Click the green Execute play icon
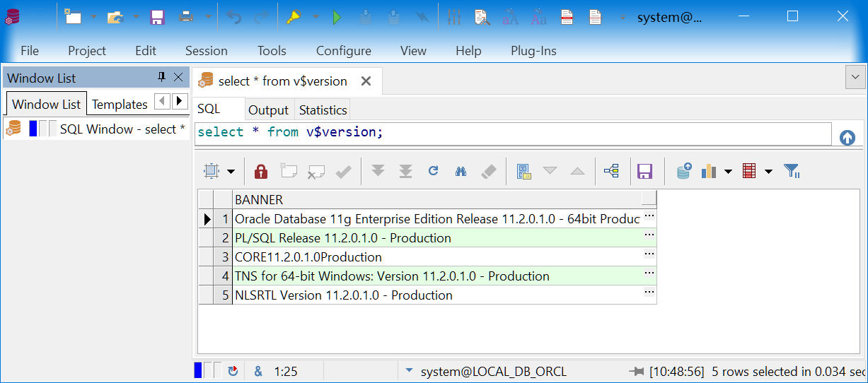The image size is (868, 383). click(337, 17)
